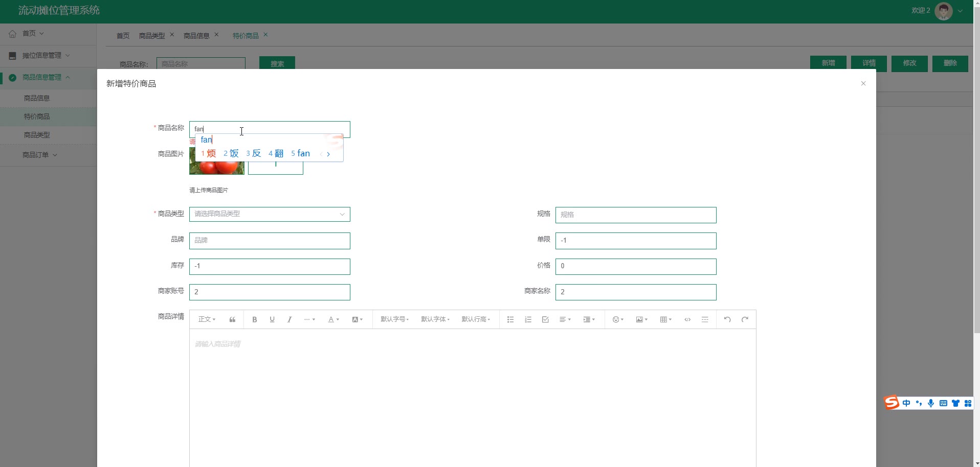Close the 新增特价商品 dialog
This screenshot has width=980, height=467.
click(863, 83)
